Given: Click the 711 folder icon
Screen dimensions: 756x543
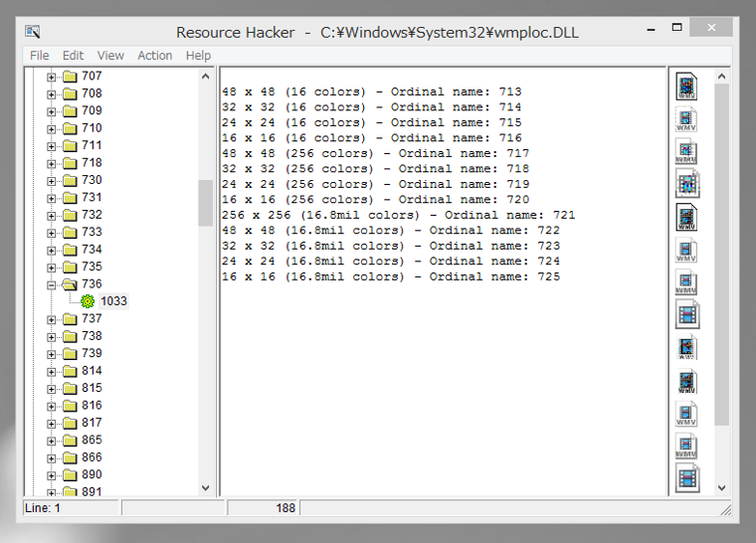Looking at the screenshot, I should click(71, 145).
